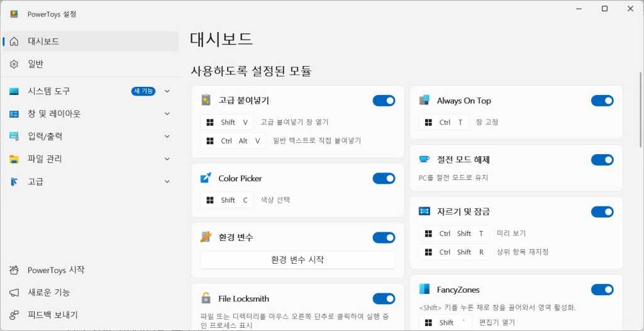Viewport: 644px width, 331px height.
Task: Open 새로운 기능 page
Action: click(91, 293)
